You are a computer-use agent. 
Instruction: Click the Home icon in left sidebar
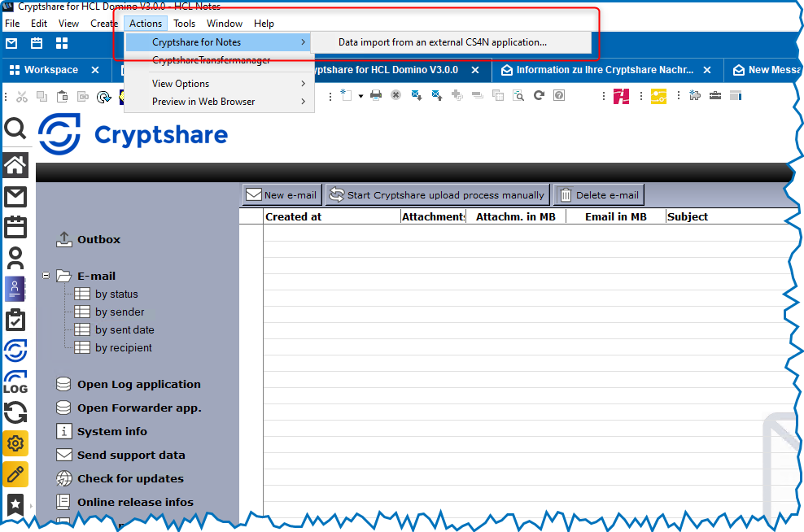tap(15, 165)
